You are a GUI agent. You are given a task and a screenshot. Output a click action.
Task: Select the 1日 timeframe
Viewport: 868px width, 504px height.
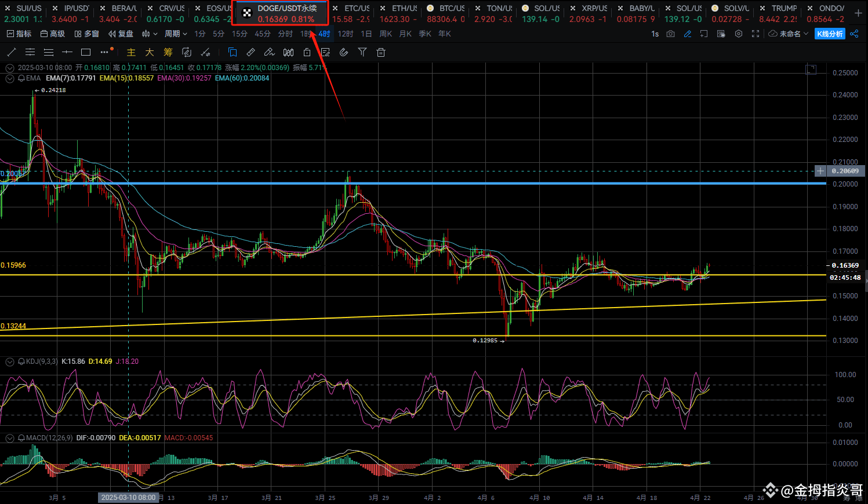coord(366,34)
